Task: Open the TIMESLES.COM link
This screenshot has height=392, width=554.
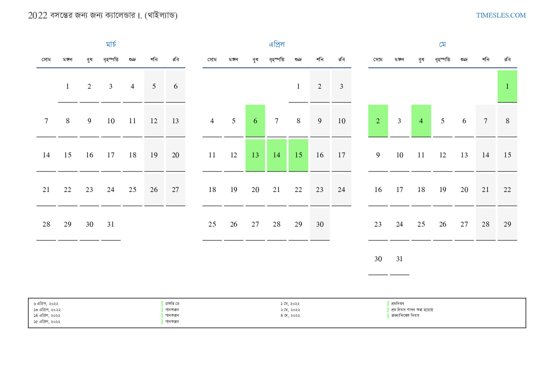Action: tap(500, 15)
